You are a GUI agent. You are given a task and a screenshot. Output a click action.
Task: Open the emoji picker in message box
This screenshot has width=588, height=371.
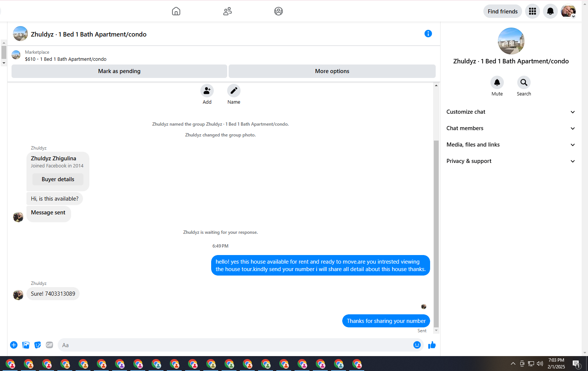(417, 345)
